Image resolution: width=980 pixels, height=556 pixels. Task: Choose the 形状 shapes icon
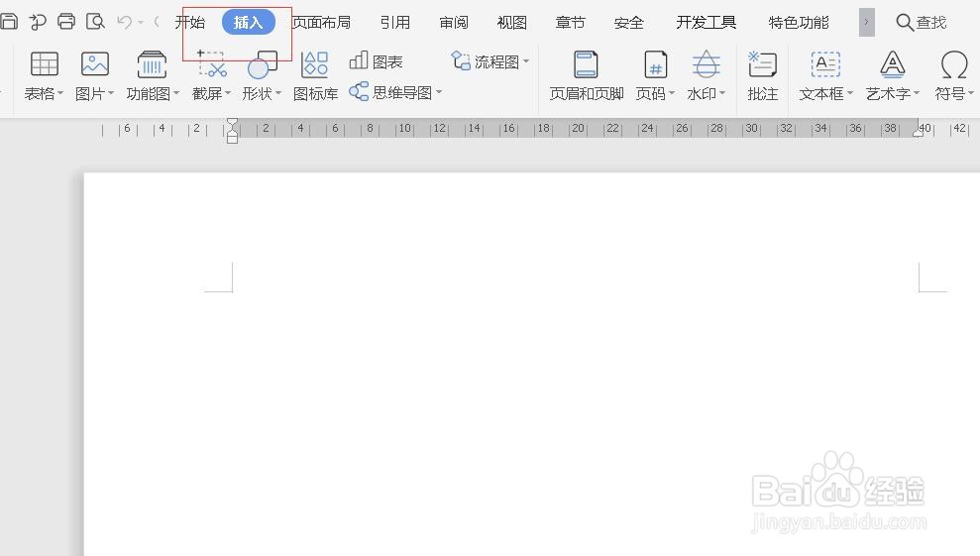(263, 64)
